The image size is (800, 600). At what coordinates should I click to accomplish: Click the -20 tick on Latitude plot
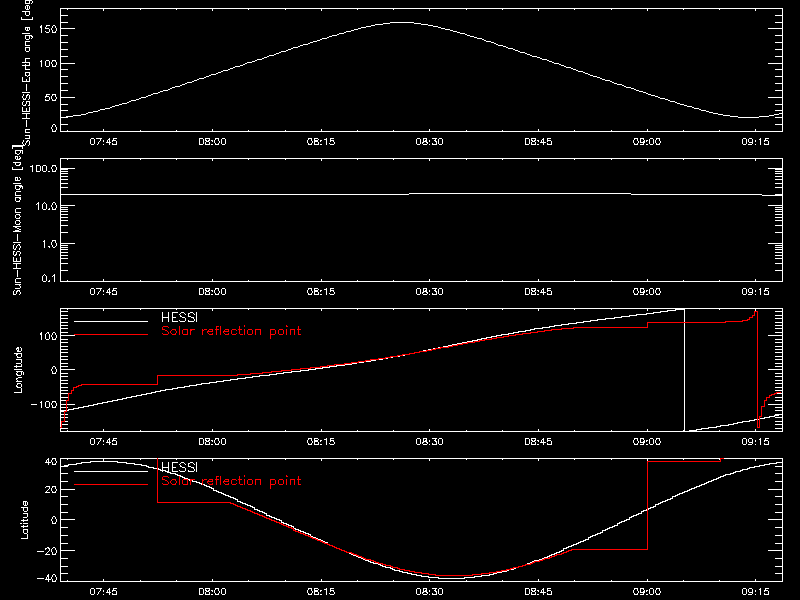pyautogui.click(x=47, y=551)
